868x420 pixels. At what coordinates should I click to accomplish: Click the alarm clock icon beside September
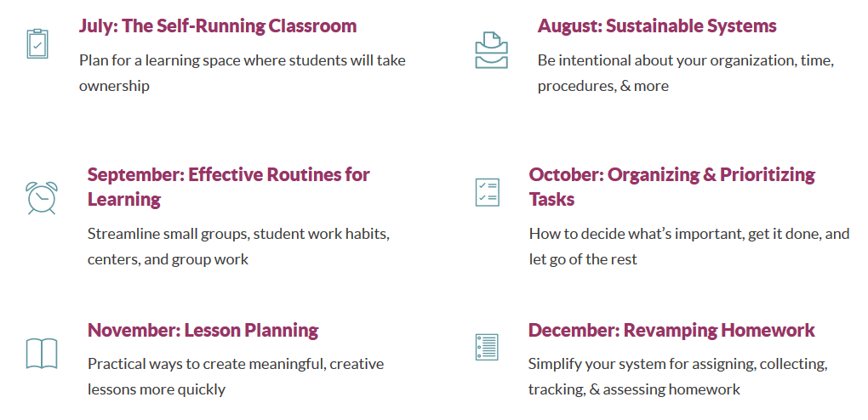pos(42,197)
